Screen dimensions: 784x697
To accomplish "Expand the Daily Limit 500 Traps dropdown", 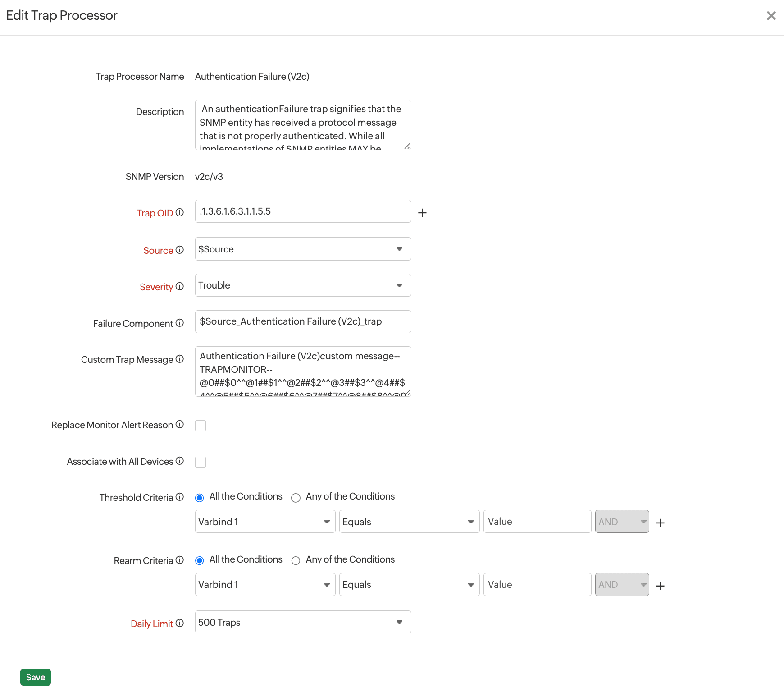I will pyautogui.click(x=303, y=622).
